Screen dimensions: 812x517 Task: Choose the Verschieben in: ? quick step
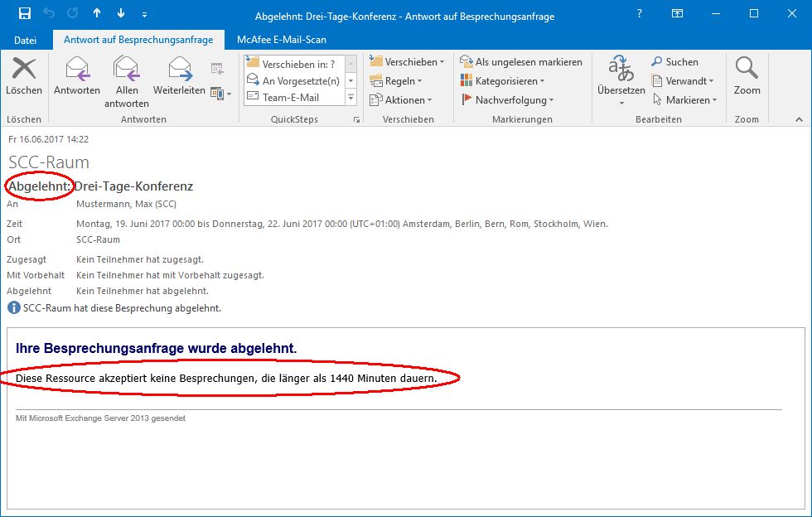(x=293, y=65)
